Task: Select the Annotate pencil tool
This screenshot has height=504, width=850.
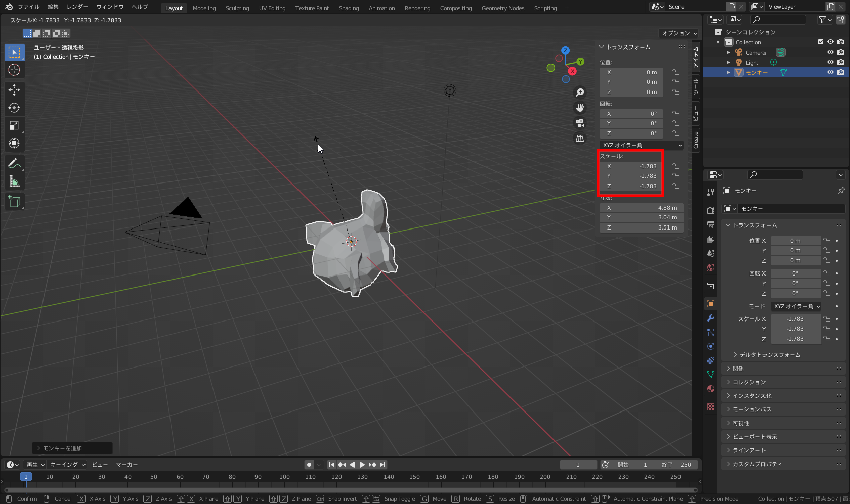Action: (x=14, y=163)
